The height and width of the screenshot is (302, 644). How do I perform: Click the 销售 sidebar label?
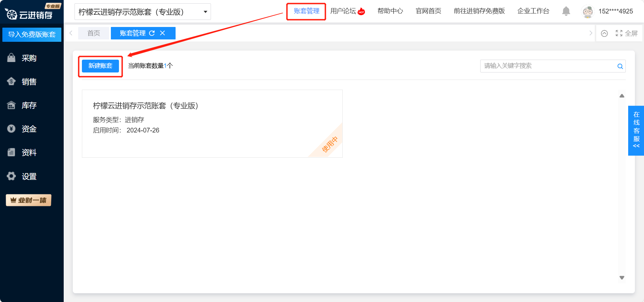pyautogui.click(x=29, y=82)
